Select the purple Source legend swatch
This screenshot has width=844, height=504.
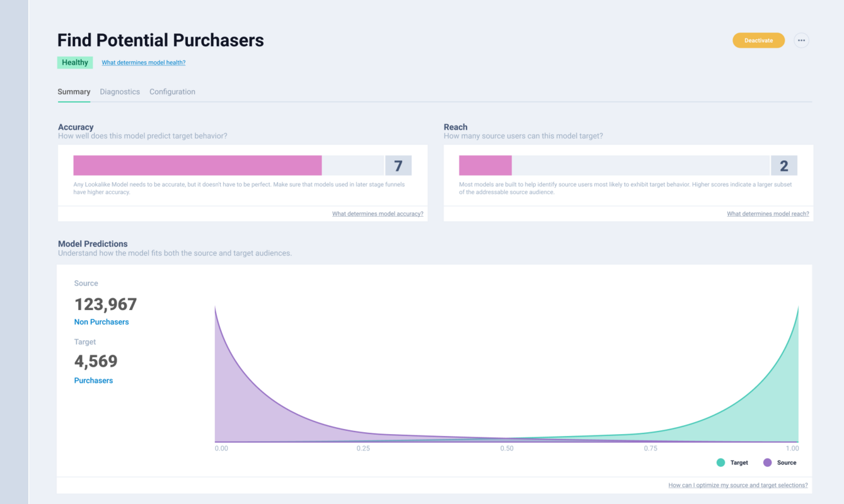pos(766,462)
